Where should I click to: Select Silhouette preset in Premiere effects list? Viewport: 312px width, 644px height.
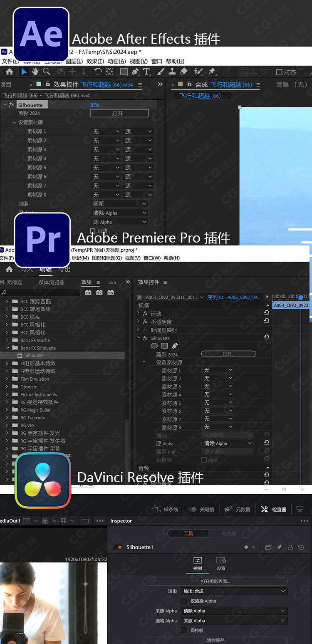click(x=34, y=356)
